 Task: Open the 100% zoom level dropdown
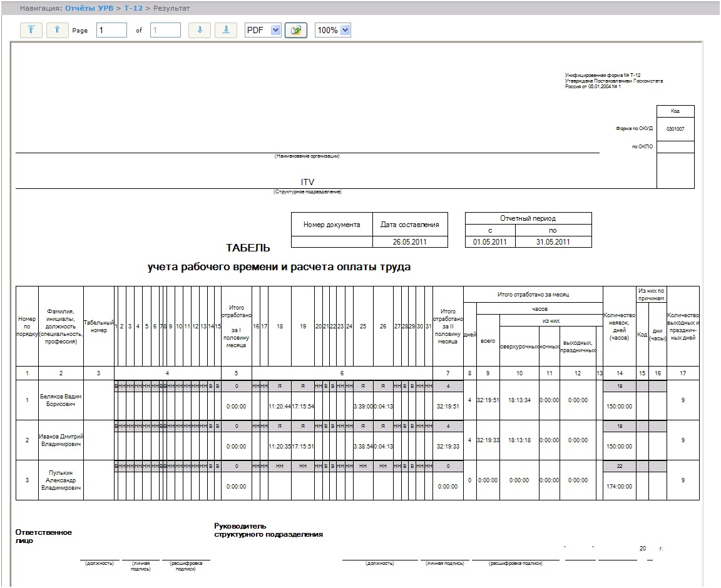click(x=333, y=31)
